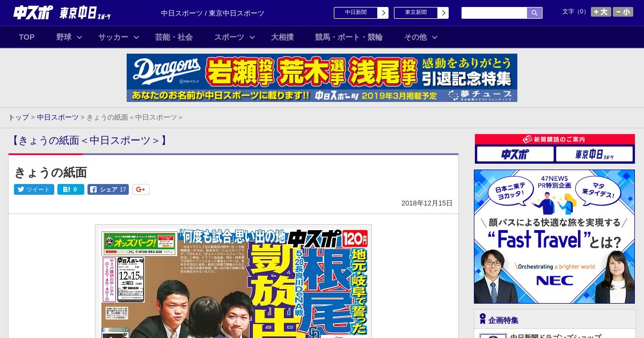
Task: Click the 企画特集 medal icon
Action: click(482, 319)
